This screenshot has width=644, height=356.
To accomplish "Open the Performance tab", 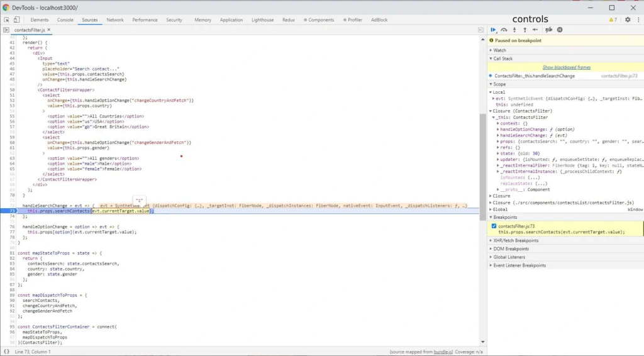I will [145, 19].
